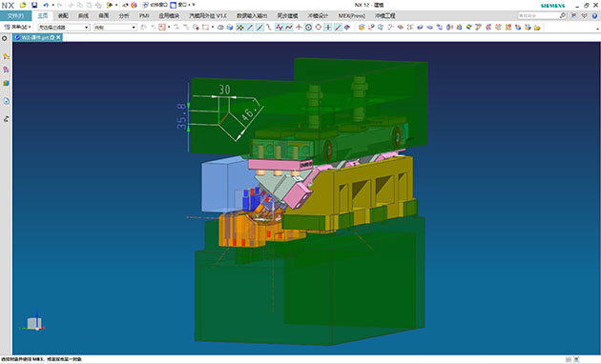
Task: Open the top resource bar icon in the left sidebar
Action: click(6, 56)
